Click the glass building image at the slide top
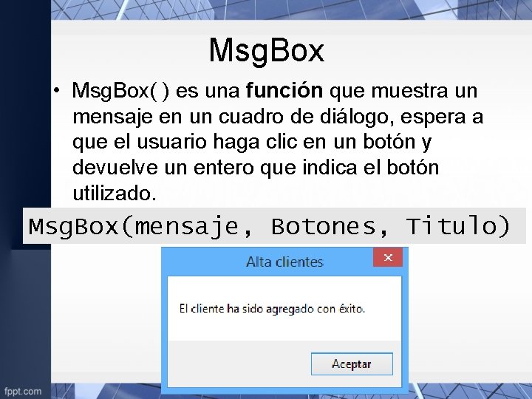The width and height of the screenshot is (532, 399). pos(291,10)
